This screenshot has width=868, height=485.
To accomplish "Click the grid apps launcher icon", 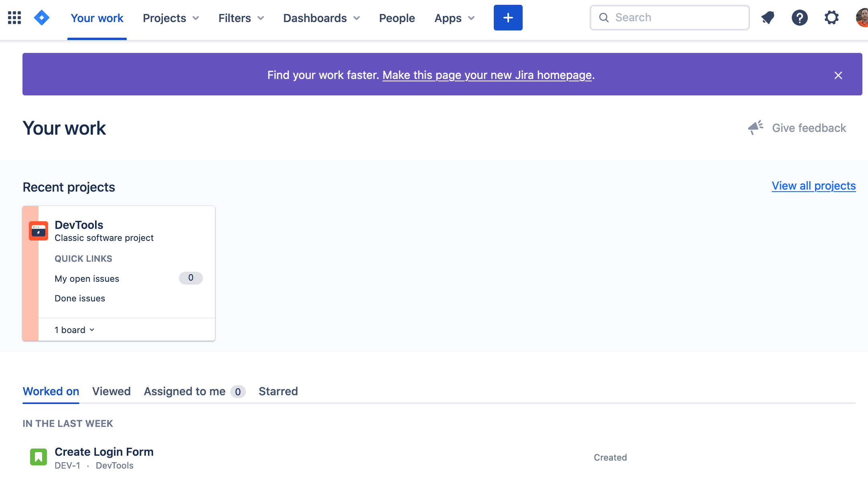I will tap(15, 18).
